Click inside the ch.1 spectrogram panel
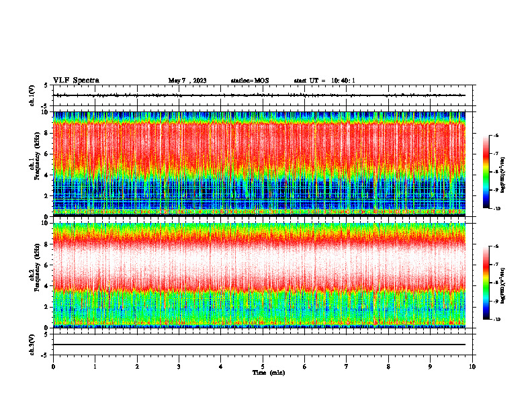This screenshot has width=532, height=411. coord(259,164)
